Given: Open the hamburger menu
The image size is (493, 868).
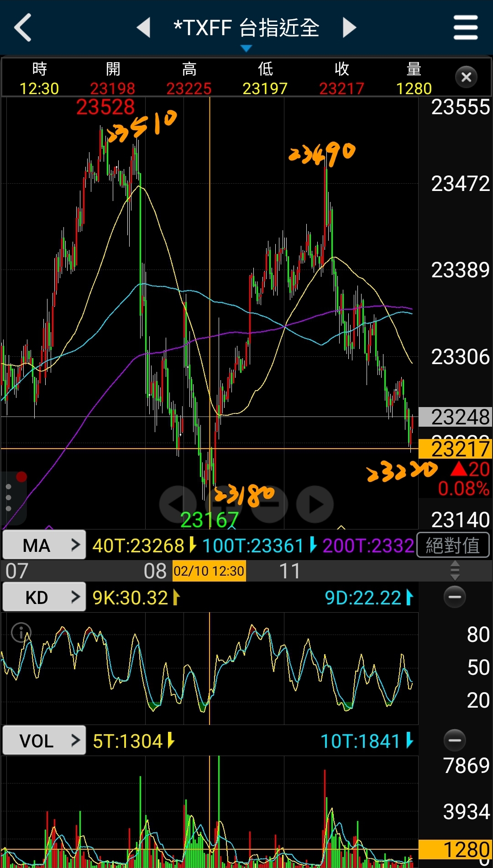Looking at the screenshot, I should point(465,27).
